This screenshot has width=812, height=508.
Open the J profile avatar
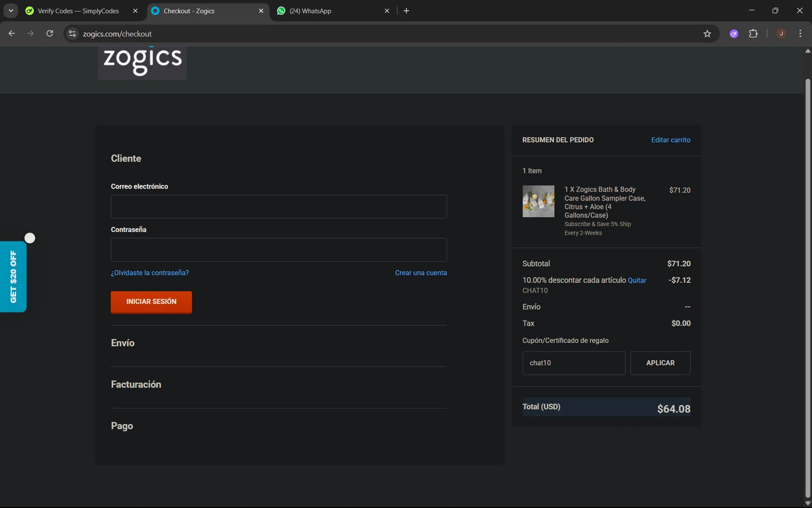click(x=781, y=34)
